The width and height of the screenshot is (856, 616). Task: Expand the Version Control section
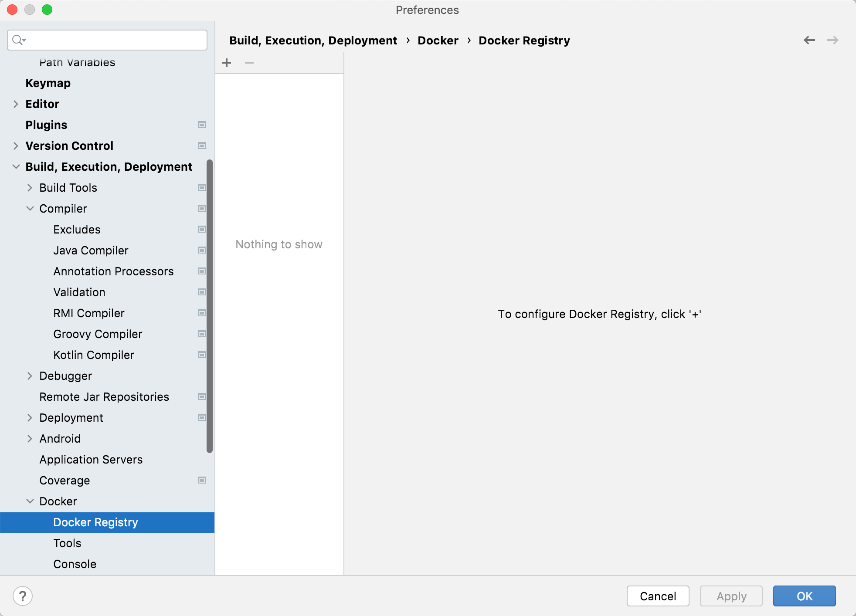pyautogui.click(x=16, y=146)
